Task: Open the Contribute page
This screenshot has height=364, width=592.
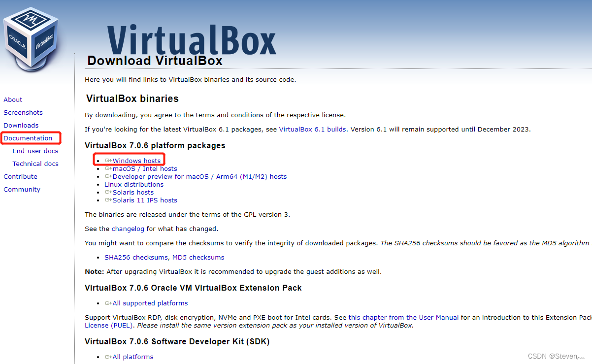Action: [x=20, y=176]
